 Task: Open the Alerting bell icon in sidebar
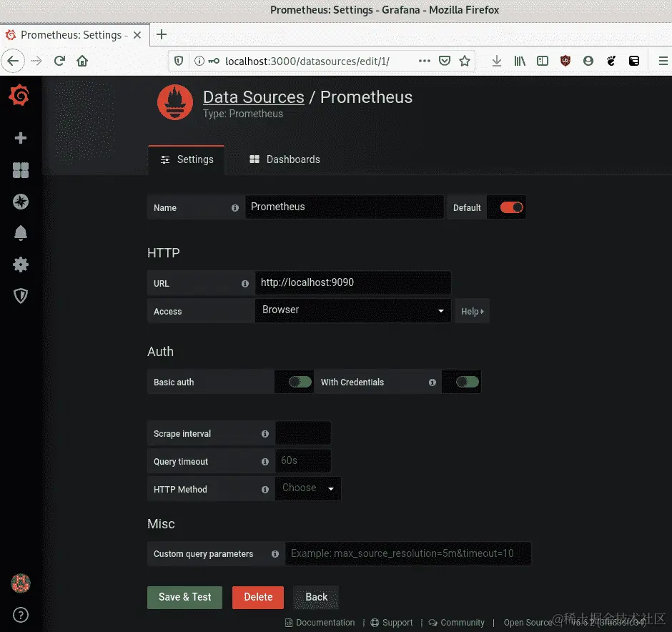tap(21, 233)
